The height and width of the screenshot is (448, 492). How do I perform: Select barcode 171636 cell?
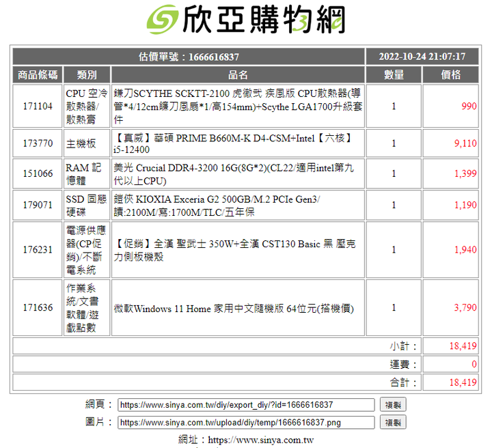click(38, 307)
